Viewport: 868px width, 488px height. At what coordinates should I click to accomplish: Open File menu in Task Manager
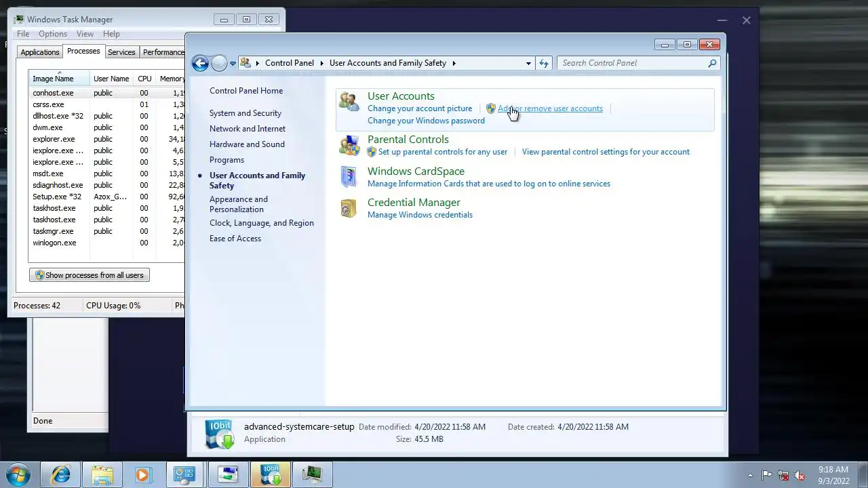[23, 34]
